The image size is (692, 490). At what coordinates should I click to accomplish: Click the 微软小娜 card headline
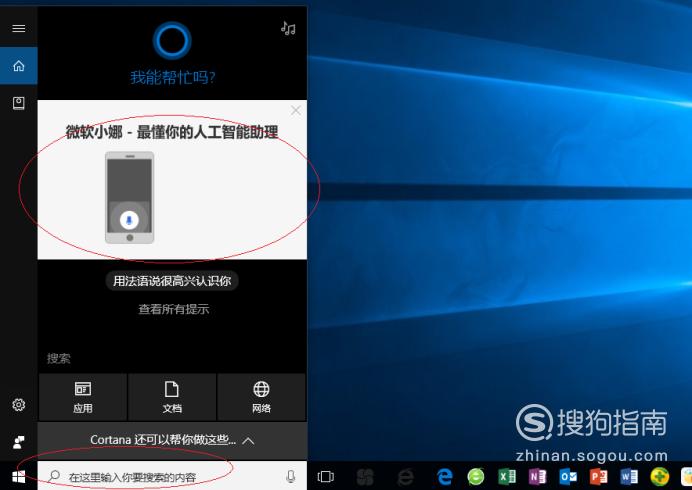coord(172,132)
